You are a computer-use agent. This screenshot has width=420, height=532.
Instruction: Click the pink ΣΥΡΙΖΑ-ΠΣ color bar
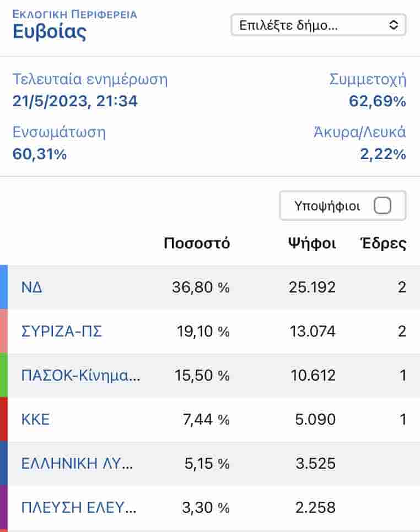(x=3, y=331)
